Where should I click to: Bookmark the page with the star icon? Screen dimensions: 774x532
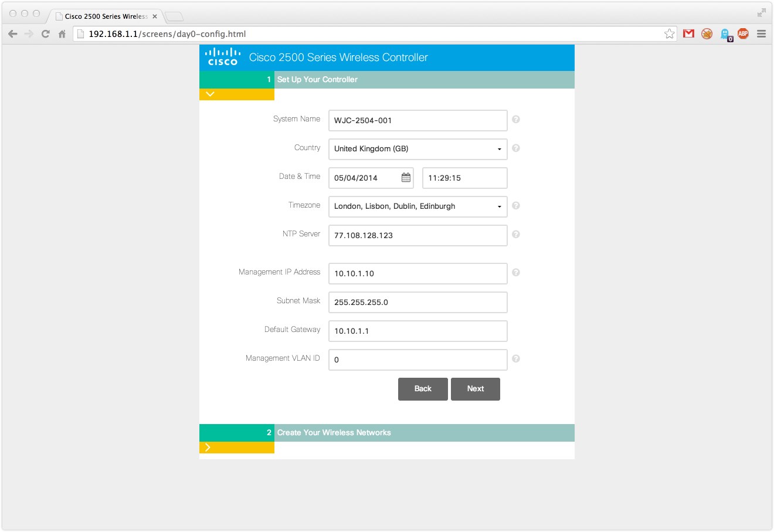coord(670,34)
